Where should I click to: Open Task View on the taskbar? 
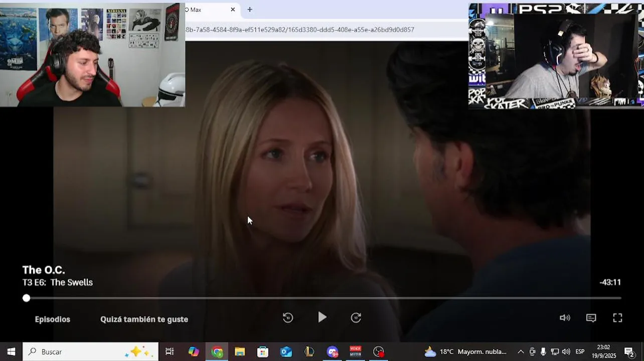coord(170,352)
